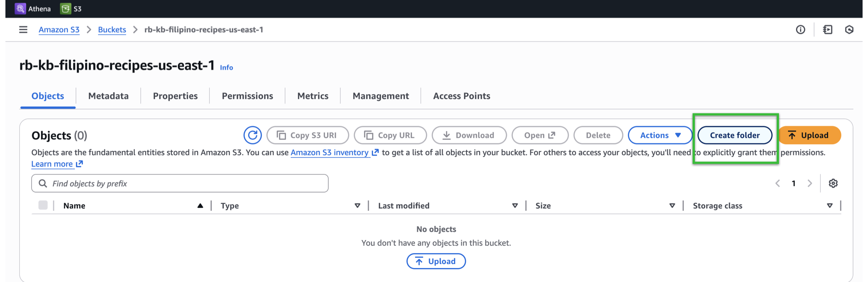Open the hamburger navigation menu

23,30
